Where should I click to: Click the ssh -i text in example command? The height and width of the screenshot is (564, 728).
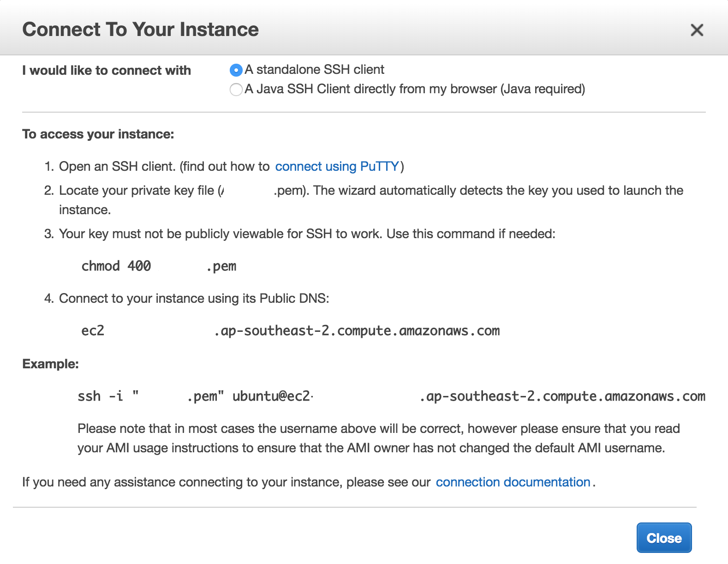point(100,396)
